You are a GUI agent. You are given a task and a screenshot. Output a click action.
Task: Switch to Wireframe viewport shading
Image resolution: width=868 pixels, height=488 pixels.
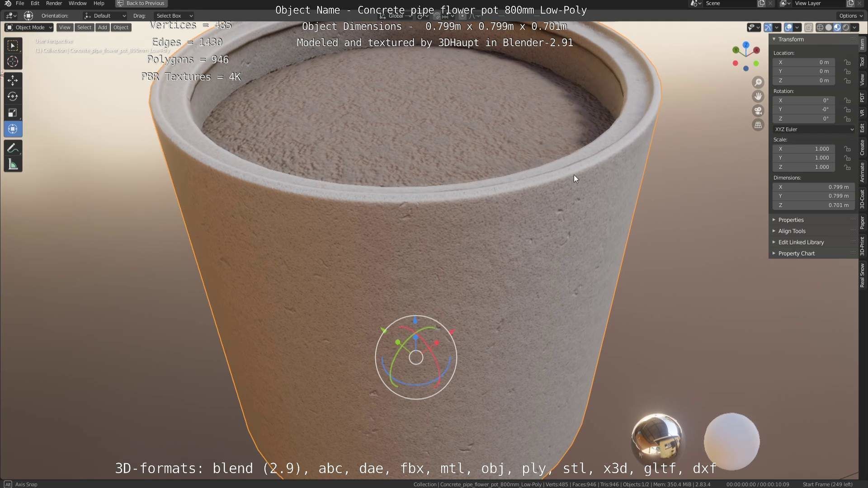tap(820, 28)
